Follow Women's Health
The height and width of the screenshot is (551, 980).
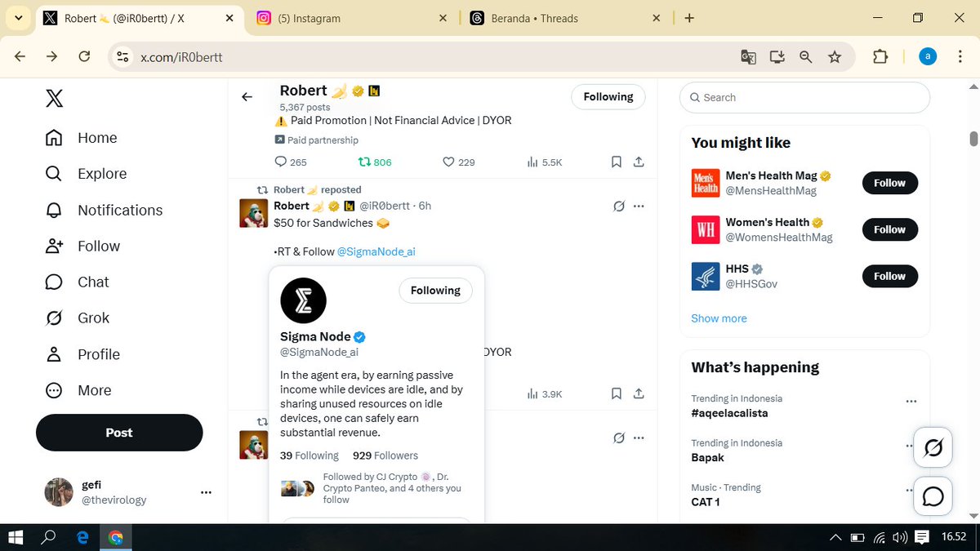[x=889, y=229]
